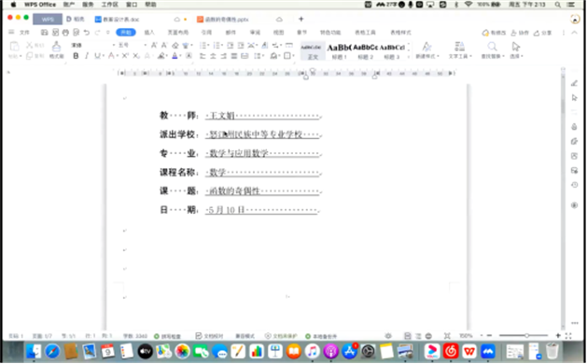
Task: Click the Find and Replace magnifier icon
Action: coord(492,47)
